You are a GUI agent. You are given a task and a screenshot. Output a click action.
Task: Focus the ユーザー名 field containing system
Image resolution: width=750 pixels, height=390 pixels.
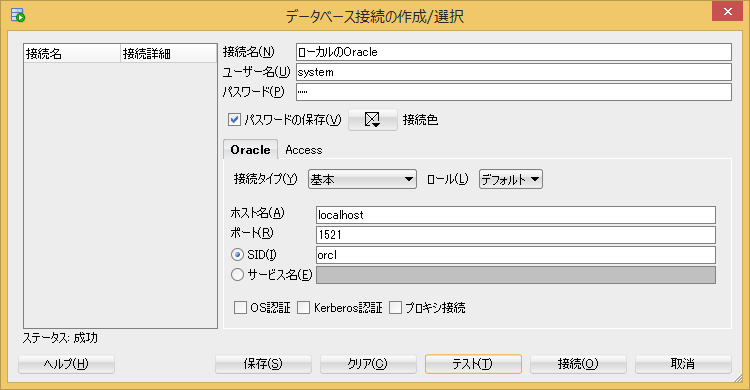point(514,72)
